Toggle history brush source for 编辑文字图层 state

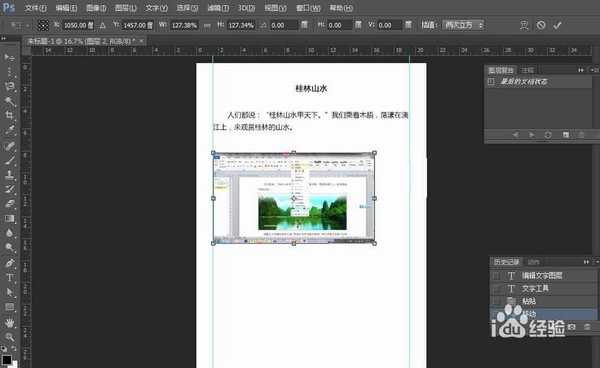[496, 275]
